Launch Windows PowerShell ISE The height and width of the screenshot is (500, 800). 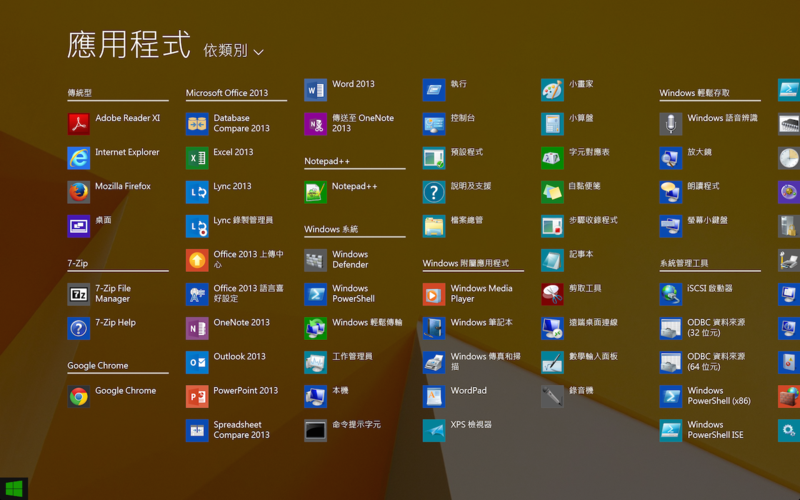point(670,431)
